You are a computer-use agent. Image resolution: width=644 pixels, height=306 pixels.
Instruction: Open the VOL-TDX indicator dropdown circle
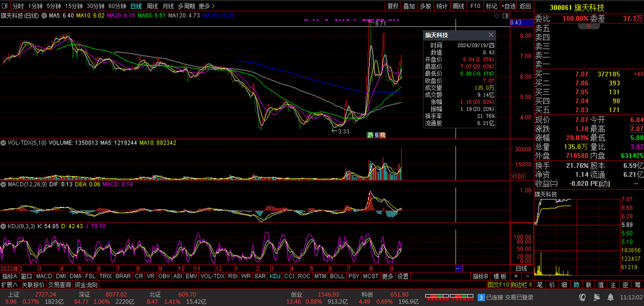coord(3,143)
